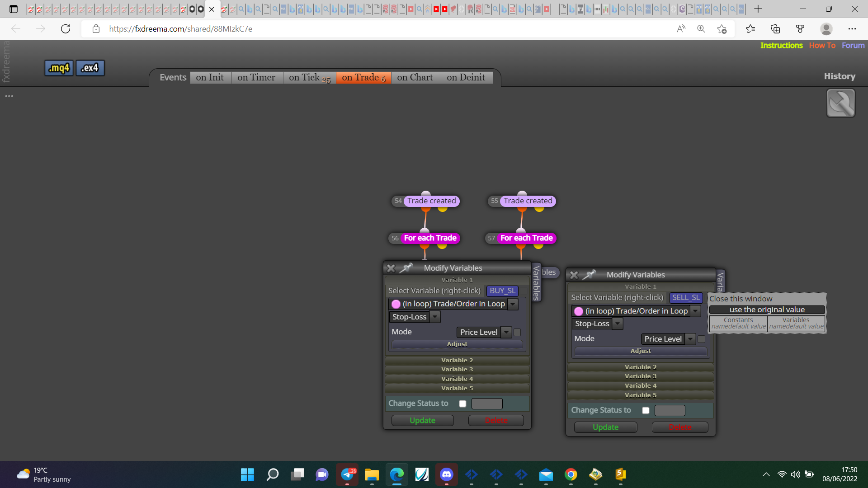The image size is (868, 488).
Task: Download the .mq4 source file
Action: click(59, 68)
